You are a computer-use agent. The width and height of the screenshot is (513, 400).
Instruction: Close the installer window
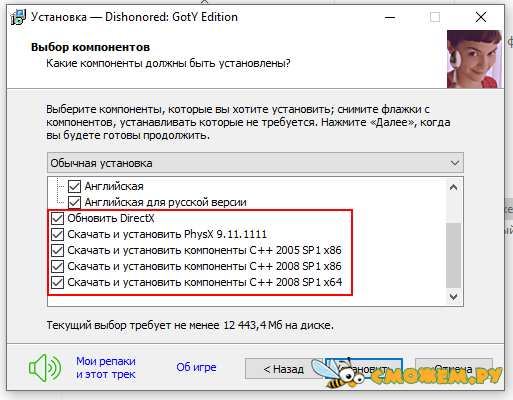(481, 17)
